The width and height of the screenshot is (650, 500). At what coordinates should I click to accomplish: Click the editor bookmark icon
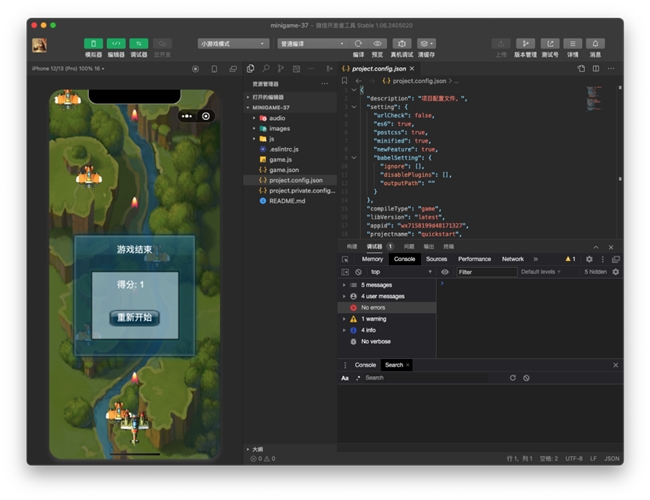(344, 81)
